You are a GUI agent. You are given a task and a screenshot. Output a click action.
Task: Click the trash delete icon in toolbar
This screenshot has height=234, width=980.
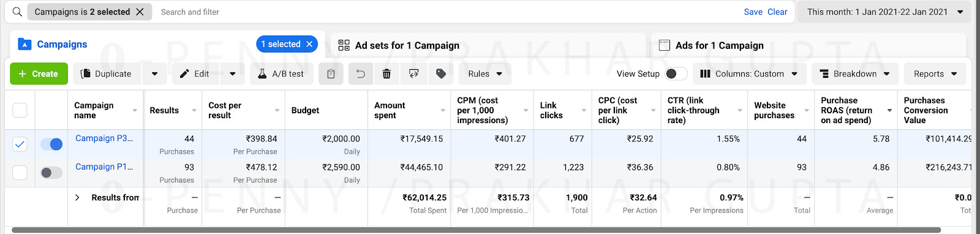[x=386, y=74]
